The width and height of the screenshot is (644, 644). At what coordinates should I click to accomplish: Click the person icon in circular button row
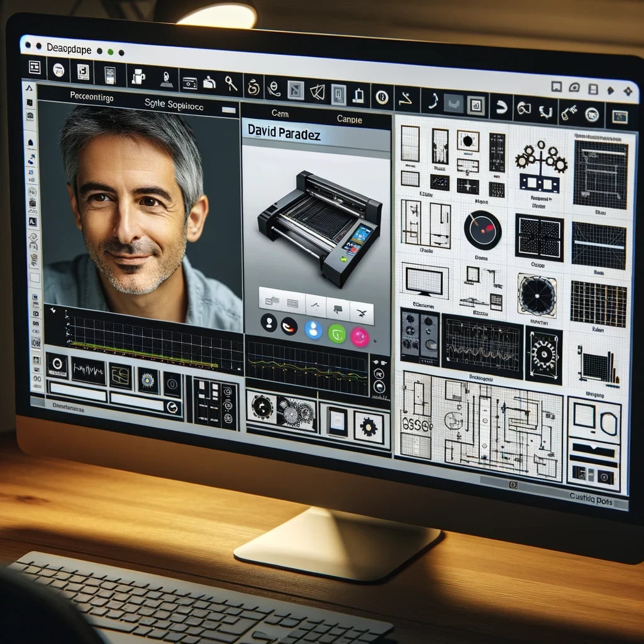click(x=269, y=323)
